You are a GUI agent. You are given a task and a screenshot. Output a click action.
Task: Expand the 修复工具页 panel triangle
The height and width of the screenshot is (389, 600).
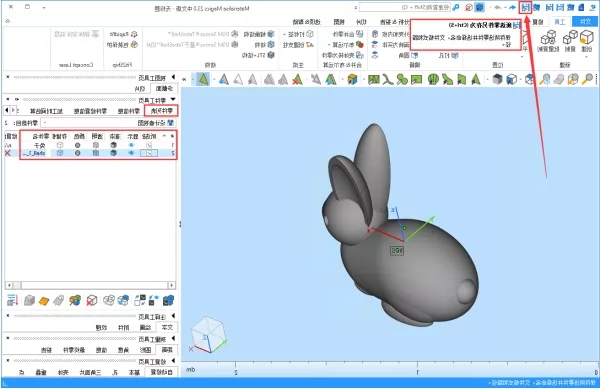[173, 361]
